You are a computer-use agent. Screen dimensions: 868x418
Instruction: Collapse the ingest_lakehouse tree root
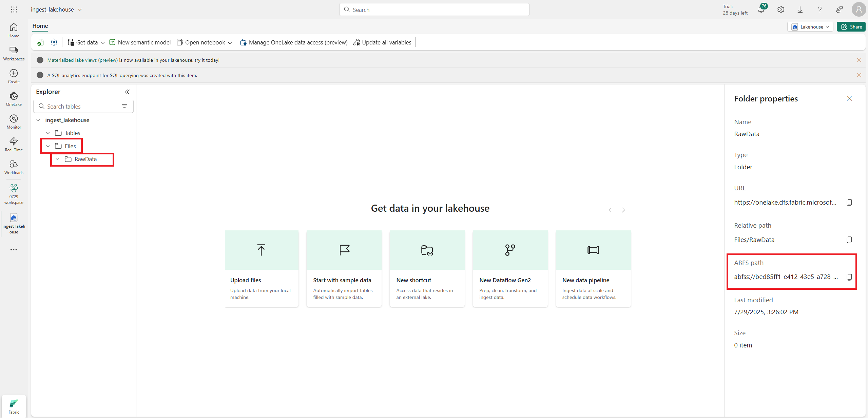click(38, 120)
